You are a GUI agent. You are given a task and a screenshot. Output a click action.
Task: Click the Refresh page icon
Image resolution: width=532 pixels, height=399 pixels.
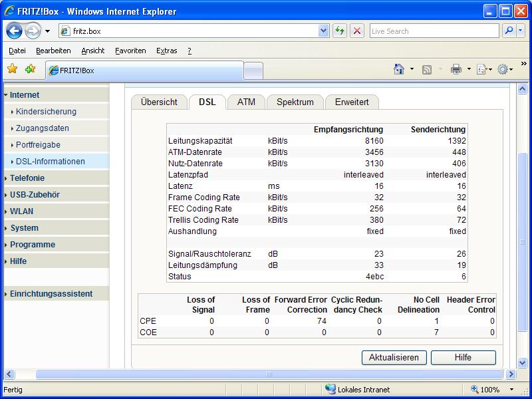click(x=340, y=31)
